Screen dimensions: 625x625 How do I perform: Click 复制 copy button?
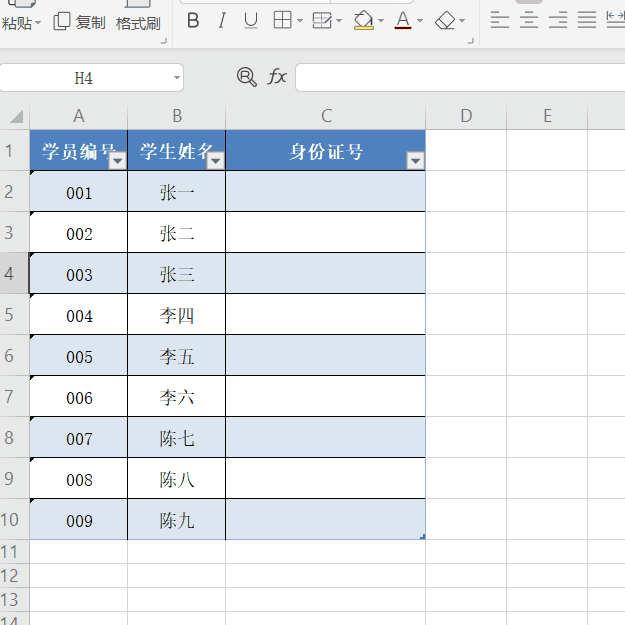(x=79, y=22)
